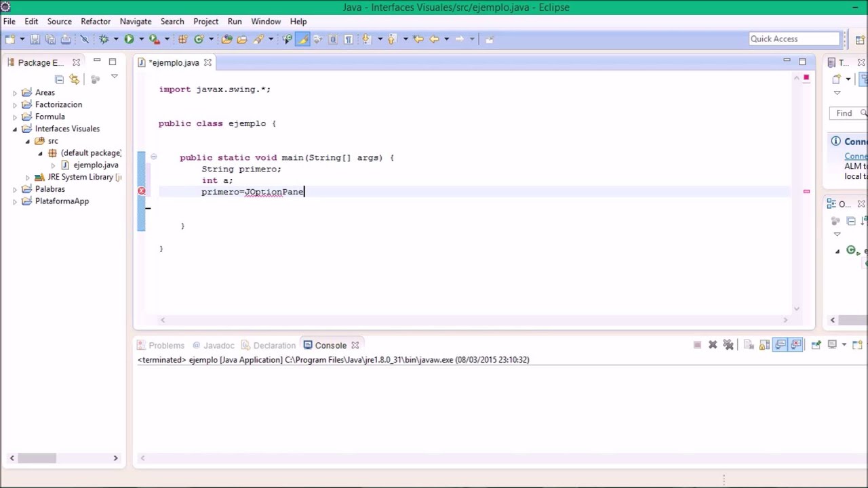Image resolution: width=868 pixels, height=488 pixels.
Task: Select the PlataformaApp project
Action: (62, 201)
